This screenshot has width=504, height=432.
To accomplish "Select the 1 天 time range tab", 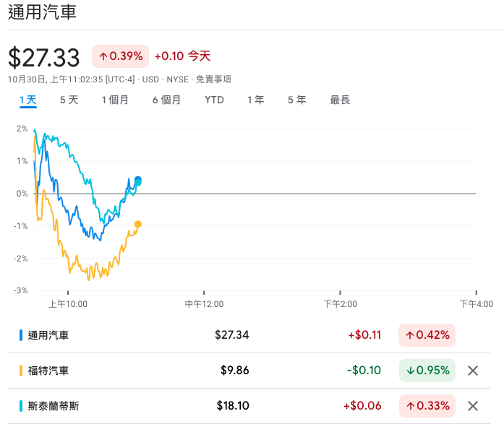I will click(27, 100).
